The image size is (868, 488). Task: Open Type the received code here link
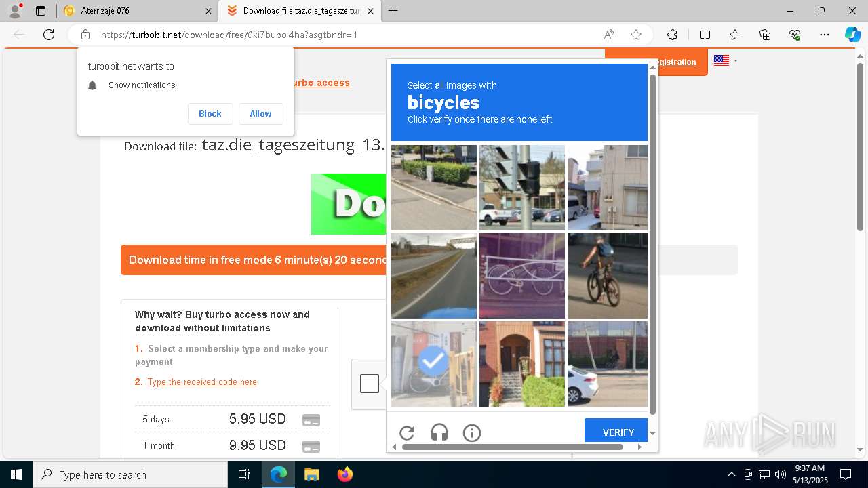tap(202, 382)
